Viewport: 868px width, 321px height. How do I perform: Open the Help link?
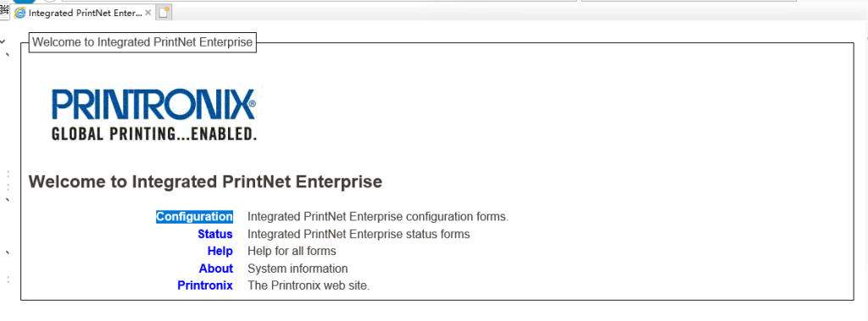tap(220, 252)
